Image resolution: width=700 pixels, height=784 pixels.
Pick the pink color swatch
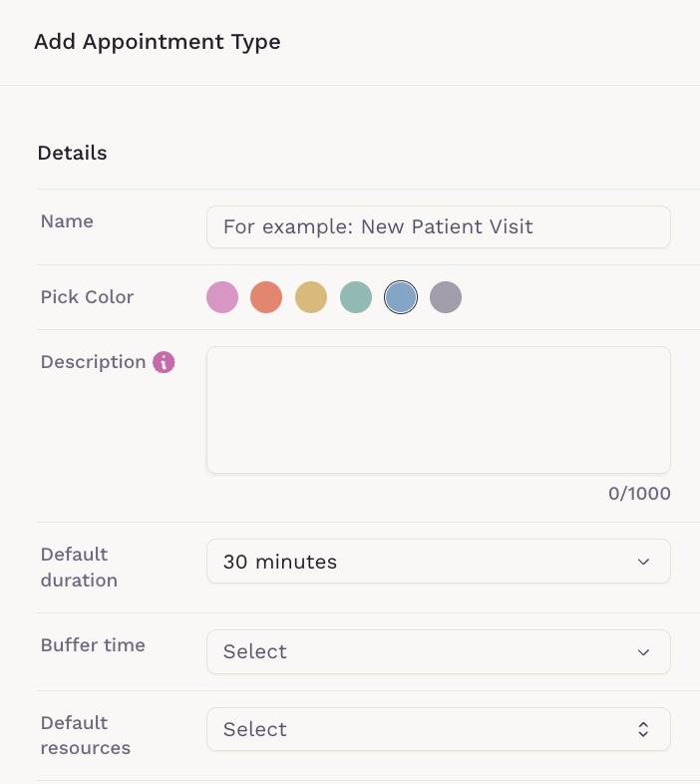pyautogui.click(x=222, y=297)
